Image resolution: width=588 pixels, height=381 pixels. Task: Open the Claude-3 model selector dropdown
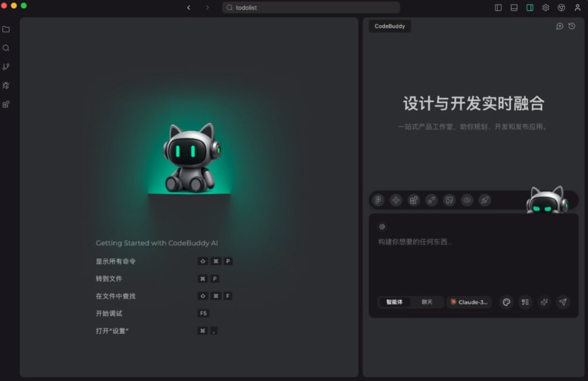[x=469, y=302]
